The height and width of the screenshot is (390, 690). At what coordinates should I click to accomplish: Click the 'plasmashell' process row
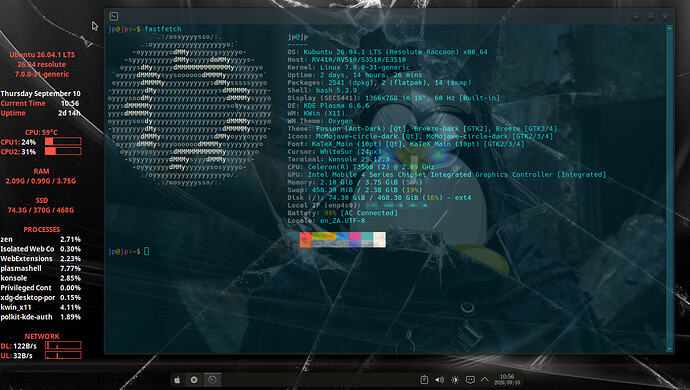40,269
